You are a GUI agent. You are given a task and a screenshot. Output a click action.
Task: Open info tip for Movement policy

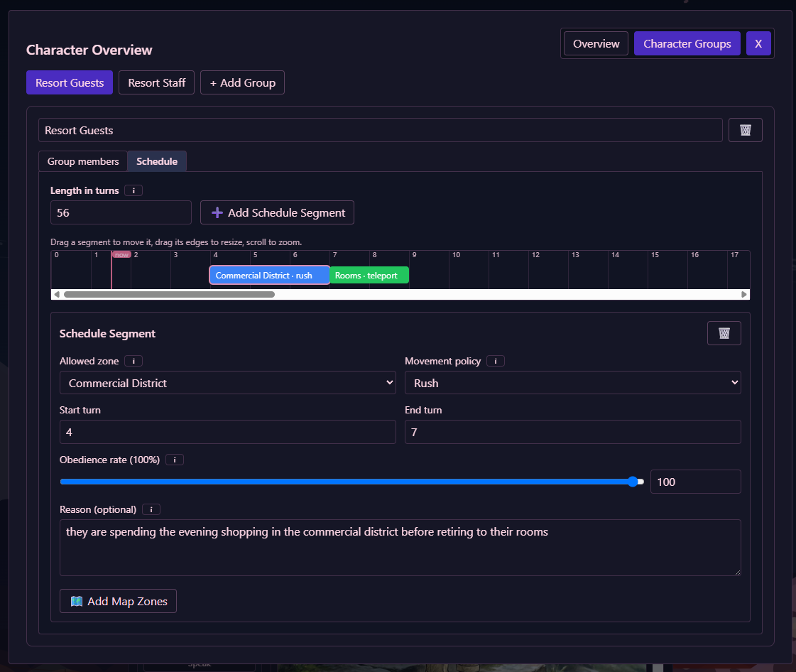click(x=496, y=361)
